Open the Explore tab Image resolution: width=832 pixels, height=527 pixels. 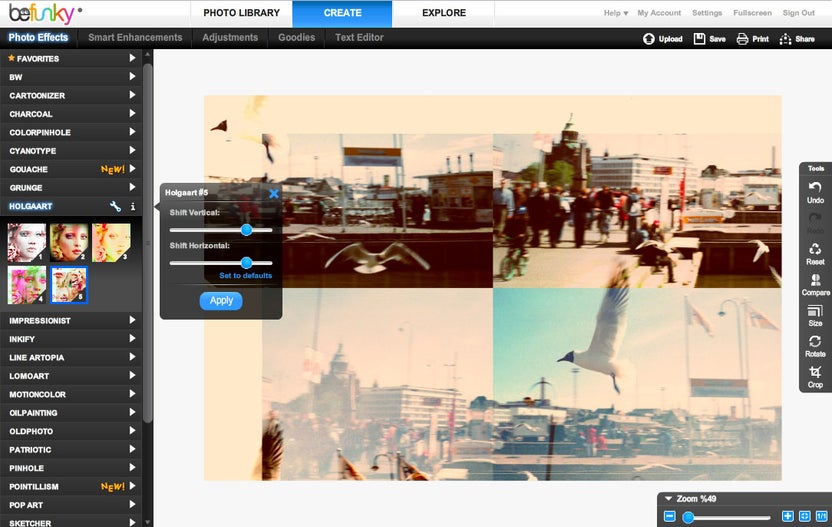pyautogui.click(x=444, y=13)
